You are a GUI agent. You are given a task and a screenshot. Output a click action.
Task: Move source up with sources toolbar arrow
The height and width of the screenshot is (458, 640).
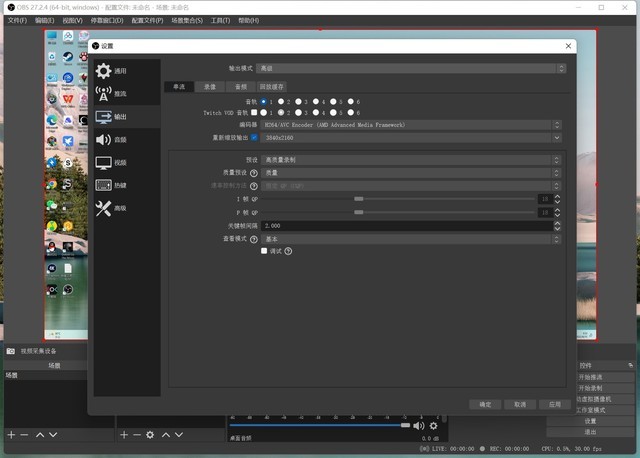(166, 435)
